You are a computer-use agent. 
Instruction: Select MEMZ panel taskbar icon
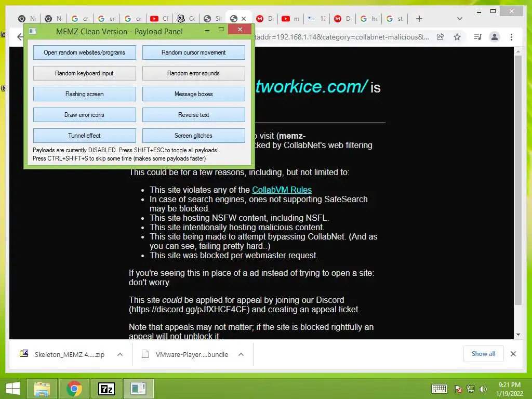(x=138, y=389)
